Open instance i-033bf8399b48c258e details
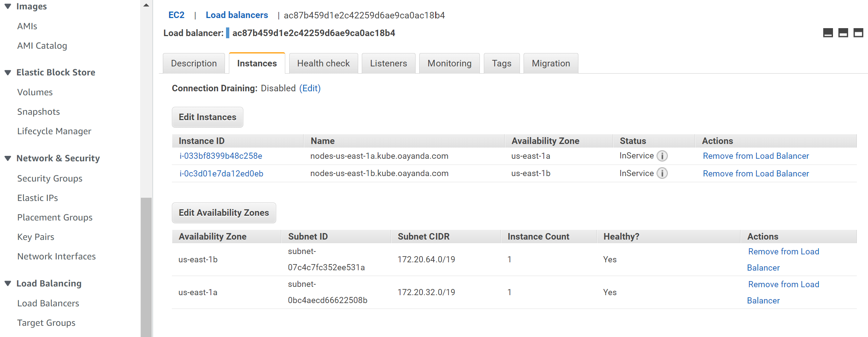The height and width of the screenshot is (337, 868). (x=221, y=156)
